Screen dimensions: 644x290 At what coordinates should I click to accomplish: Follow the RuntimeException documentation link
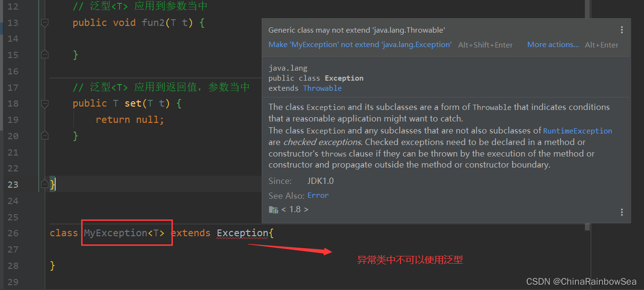pyautogui.click(x=577, y=131)
